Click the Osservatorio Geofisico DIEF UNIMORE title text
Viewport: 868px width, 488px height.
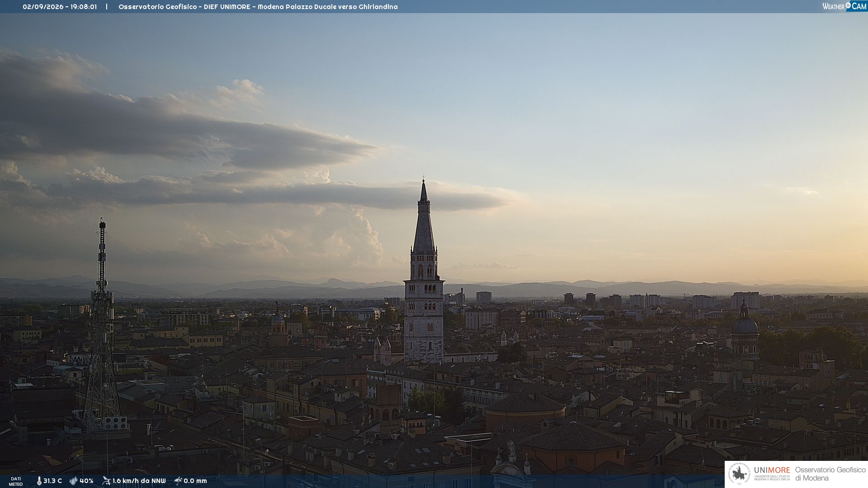click(x=258, y=7)
